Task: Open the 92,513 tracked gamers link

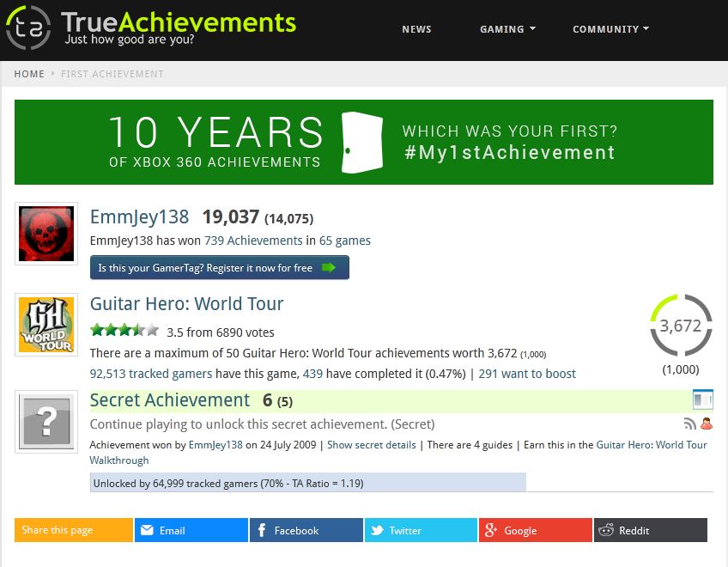Action: click(151, 374)
